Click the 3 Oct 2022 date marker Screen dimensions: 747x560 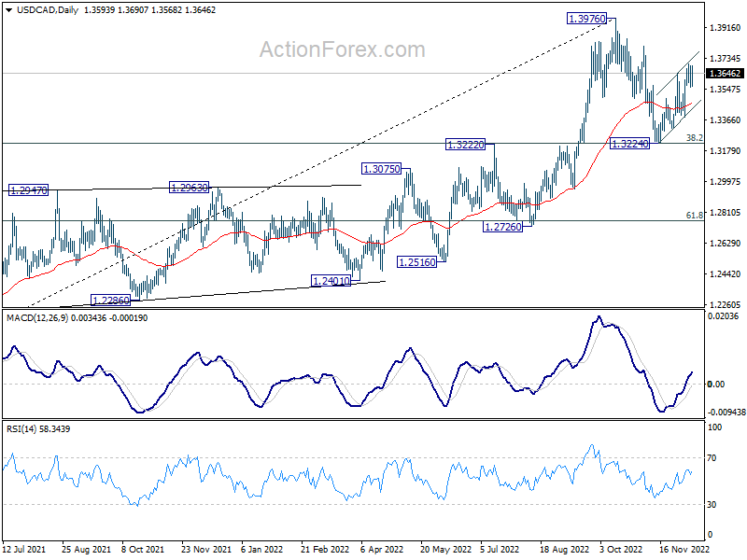(x=621, y=549)
